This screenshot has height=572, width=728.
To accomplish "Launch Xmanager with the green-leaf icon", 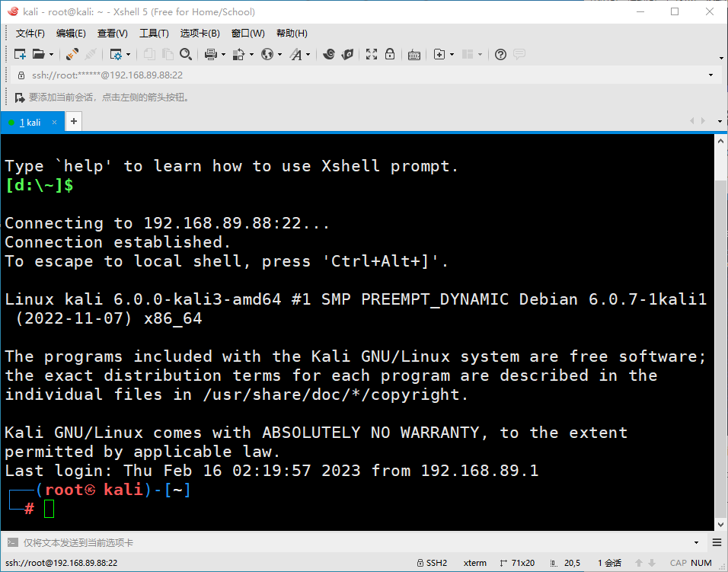I will [x=347, y=54].
